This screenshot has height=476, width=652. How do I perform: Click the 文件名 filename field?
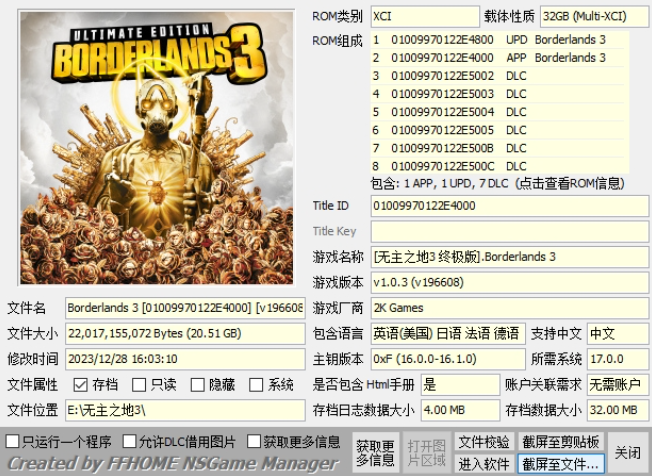point(185,308)
